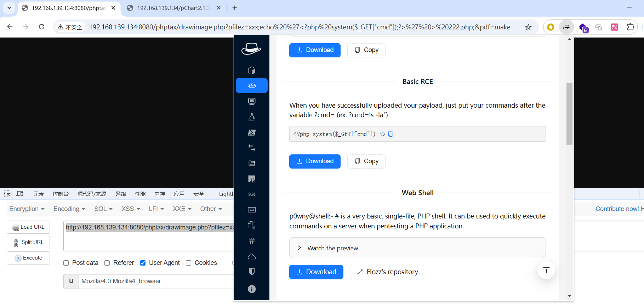Viewport: 644px width, 307px height.
Task: Open the TTY Spawn Shell monitor icon
Action: [252, 101]
